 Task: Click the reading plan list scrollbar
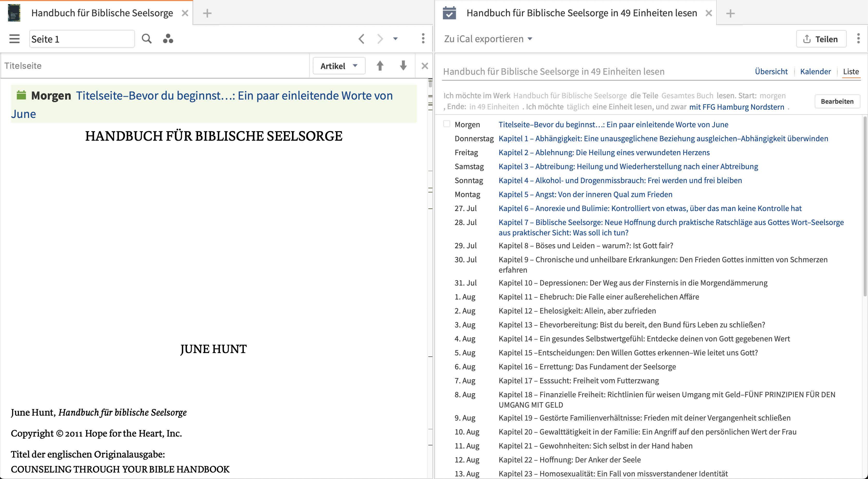(864, 206)
